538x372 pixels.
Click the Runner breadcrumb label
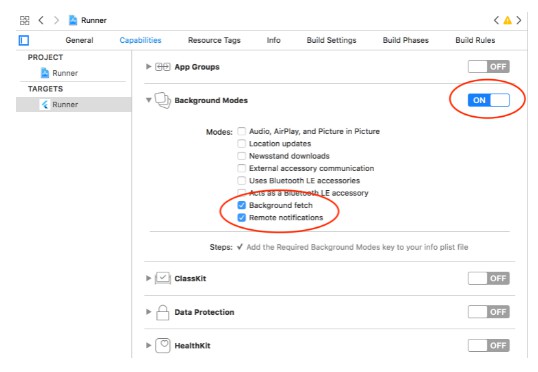click(94, 20)
